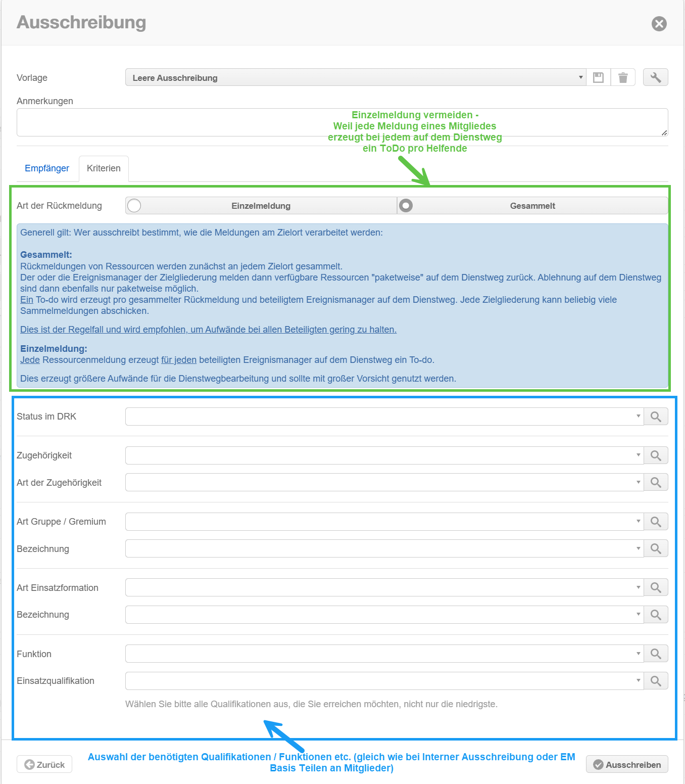The height and width of the screenshot is (784, 685).
Task: Click search icon beside Funktion field
Action: pos(656,654)
